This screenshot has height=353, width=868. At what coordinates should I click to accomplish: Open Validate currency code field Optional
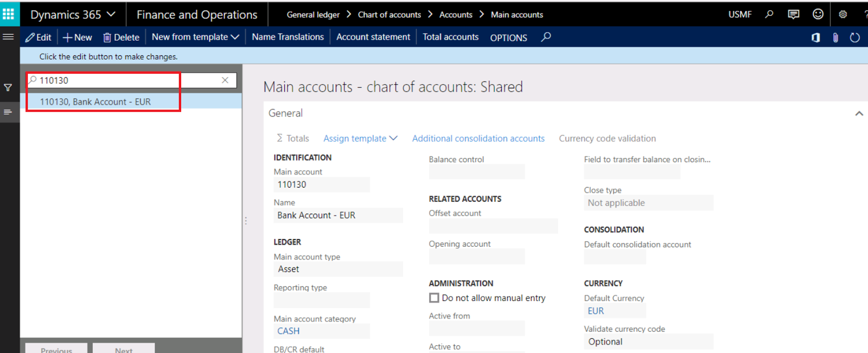click(x=648, y=342)
